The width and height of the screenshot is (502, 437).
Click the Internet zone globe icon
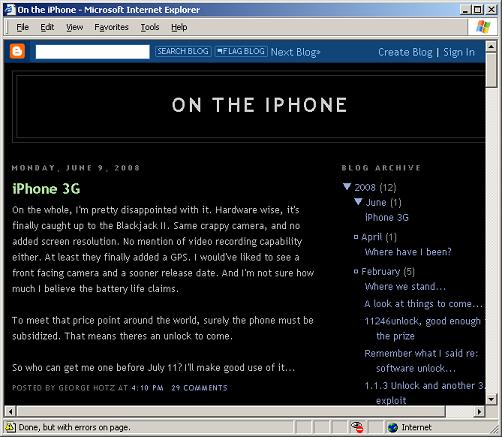click(x=393, y=427)
